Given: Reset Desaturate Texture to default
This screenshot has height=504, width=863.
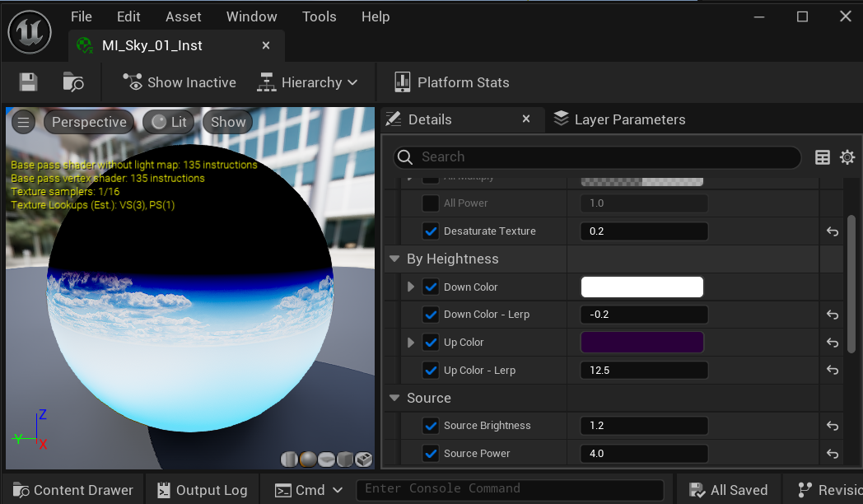Looking at the screenshot, I should tap(833, 231).
